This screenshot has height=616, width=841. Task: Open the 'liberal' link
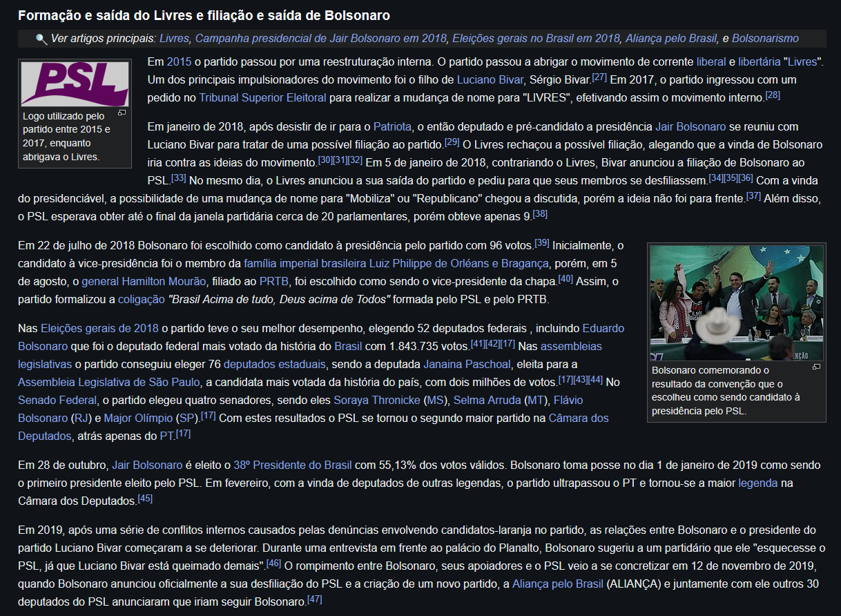pos(711,61)
